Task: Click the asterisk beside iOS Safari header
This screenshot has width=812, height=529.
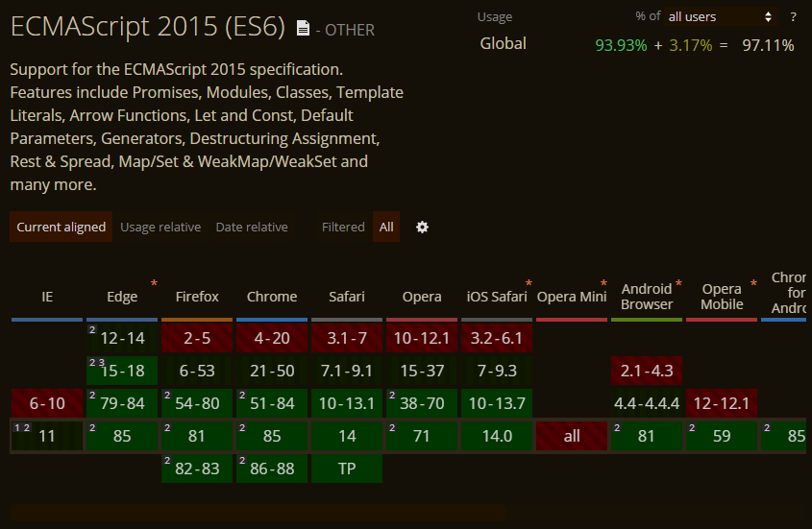Action: click(x=529, y=283)
